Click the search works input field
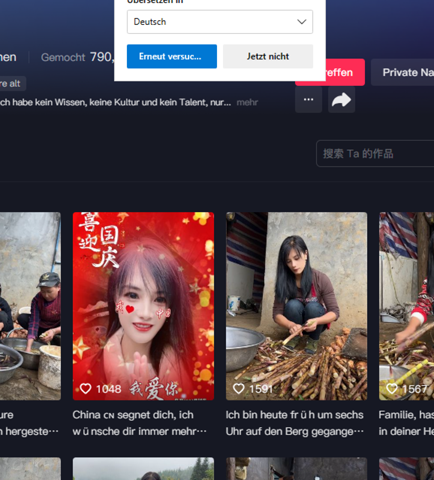Screen dimensions: 434x480 coord(375,154)
